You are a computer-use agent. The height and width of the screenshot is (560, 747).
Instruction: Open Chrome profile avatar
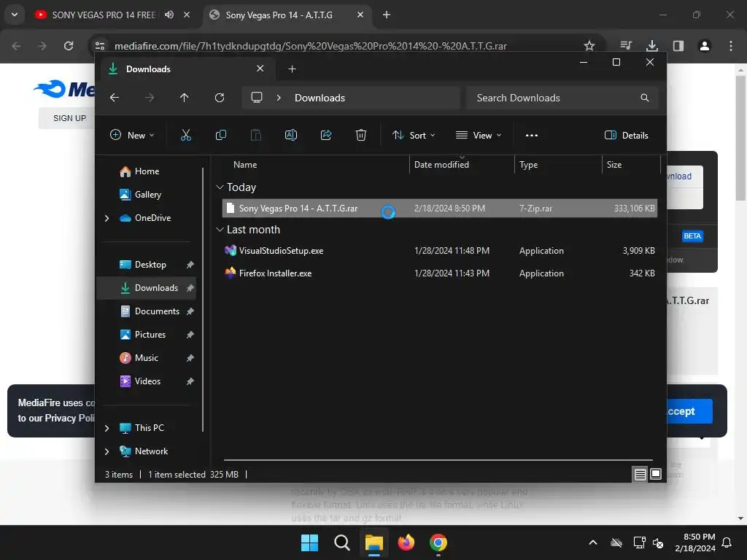point(705,46)
